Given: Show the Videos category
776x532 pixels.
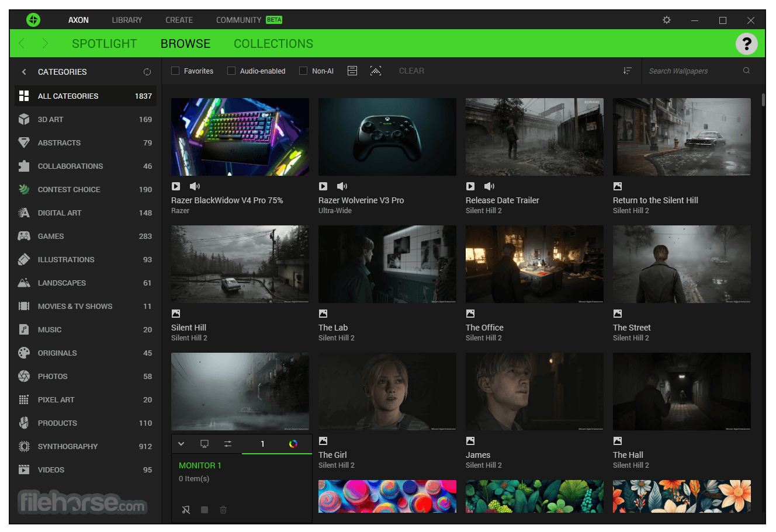Looking at the screenshot, I should (85, 470).
